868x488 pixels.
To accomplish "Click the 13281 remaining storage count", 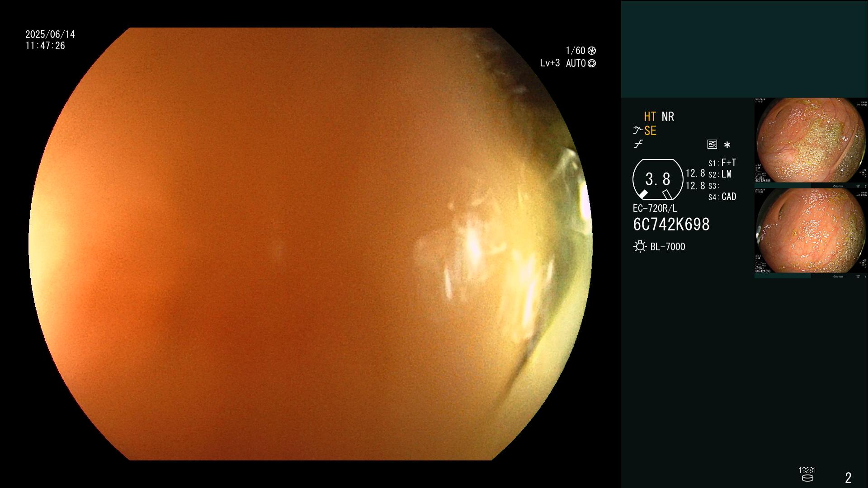I will (x=807, y=470).
